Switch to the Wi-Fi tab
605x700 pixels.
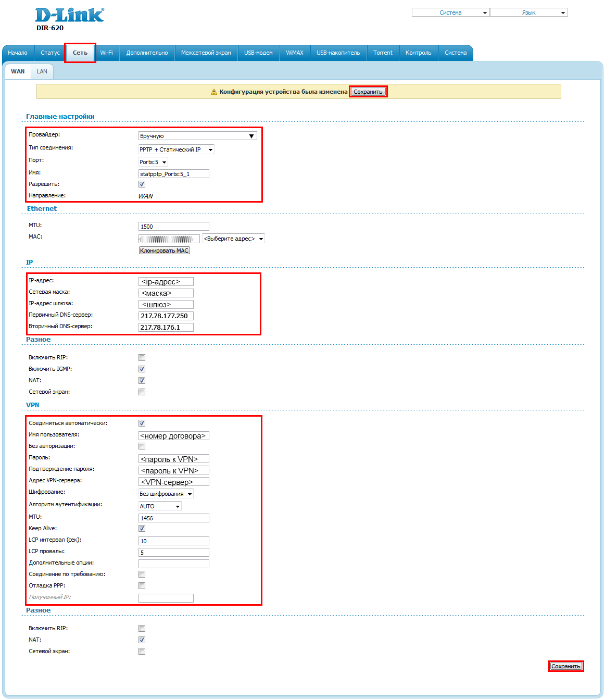[x=106, y=53]
